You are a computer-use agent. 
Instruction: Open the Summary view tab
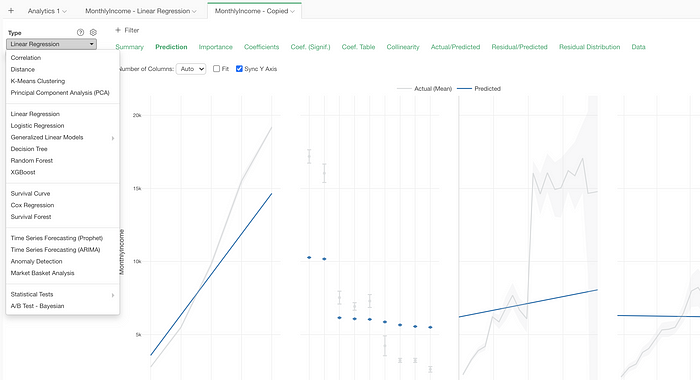pos(129,47)
